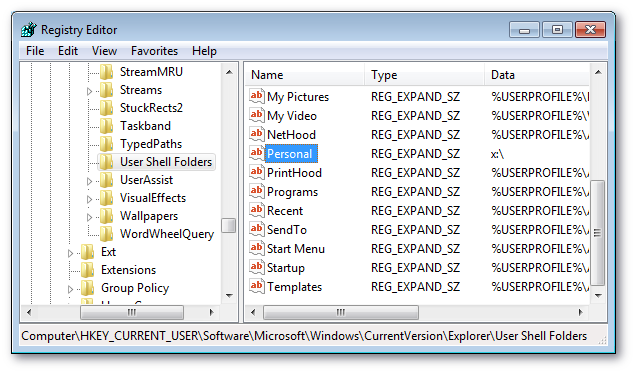The height and width of the screenshot is (373, 635).
Task: Sort values by the Name column header
Action: [x=305, y=75]
